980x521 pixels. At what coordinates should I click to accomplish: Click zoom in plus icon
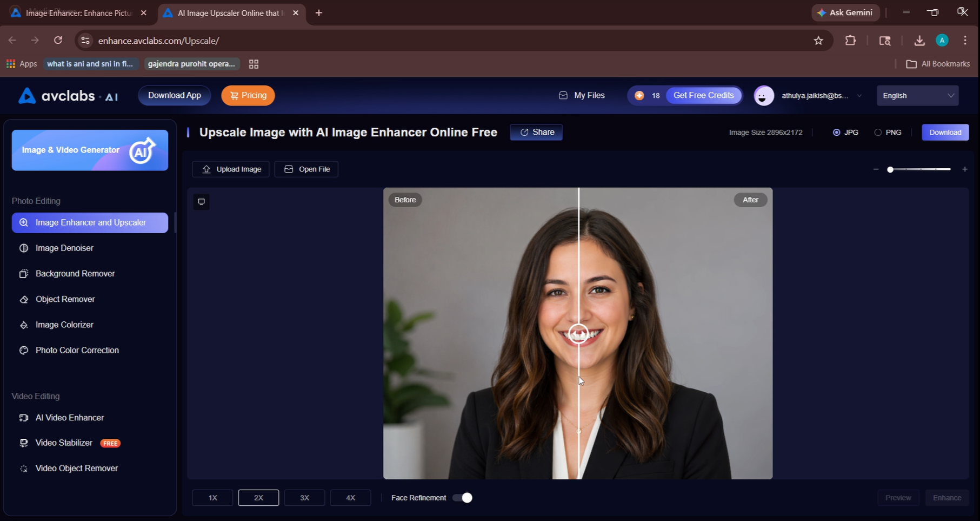(x=965, y=169)
